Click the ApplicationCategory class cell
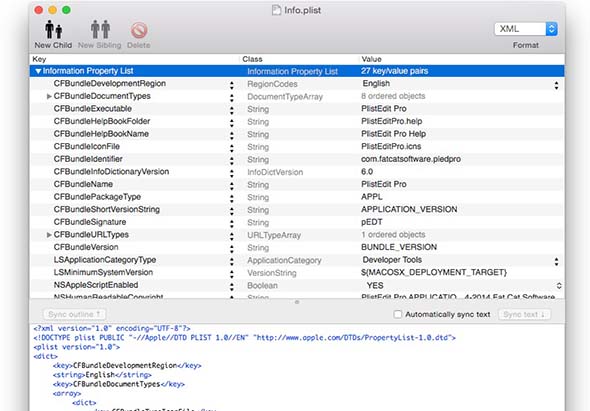The width and height of the screenshot is (590, 411). coord(284,260)
